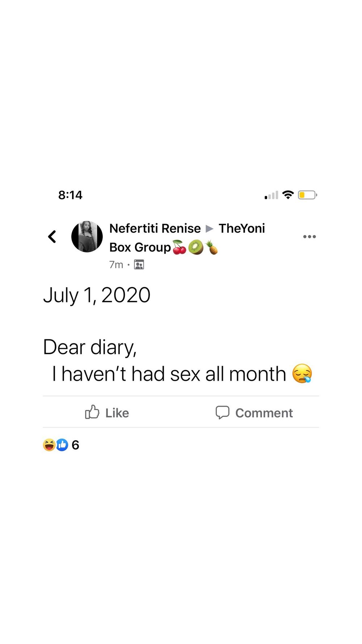This screenshot has height=644, width=362.
Task: Tap the blue thumbs-up reaction icon
Action: click(62, 445)
